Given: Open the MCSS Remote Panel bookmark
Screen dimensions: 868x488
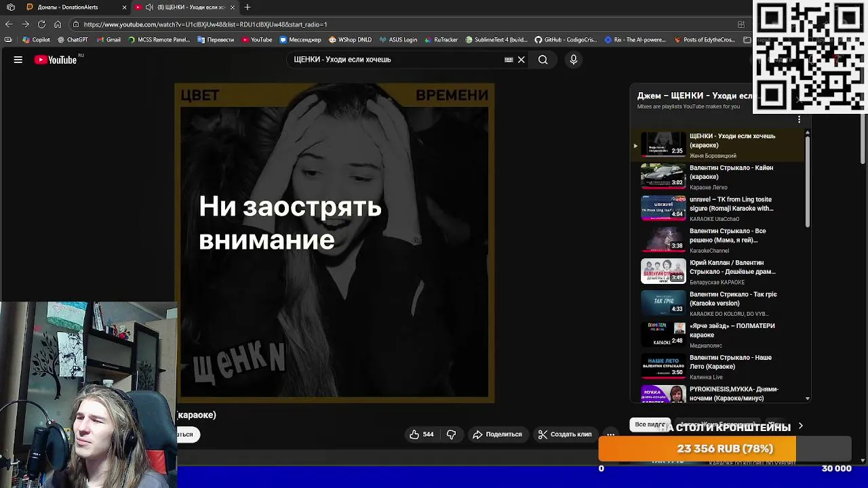Looking at the screenshot, I should (x=159, y=40).
